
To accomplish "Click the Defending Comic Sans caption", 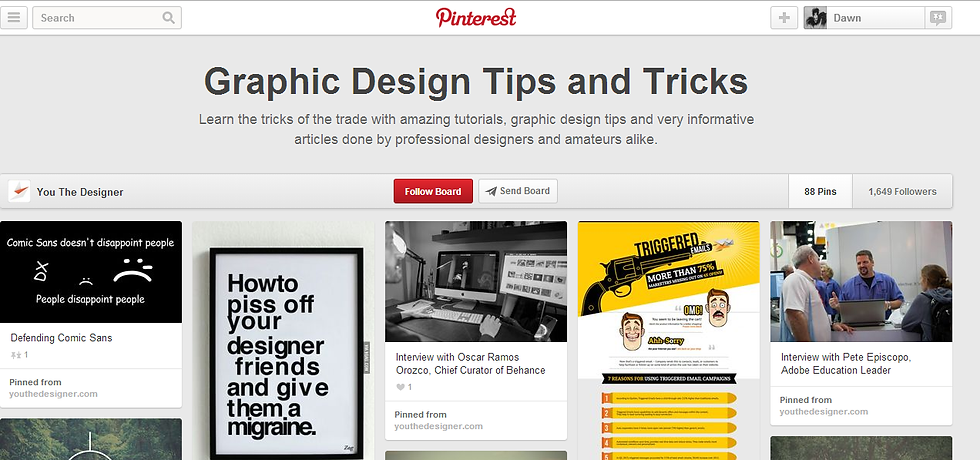I will coord(61,338).
